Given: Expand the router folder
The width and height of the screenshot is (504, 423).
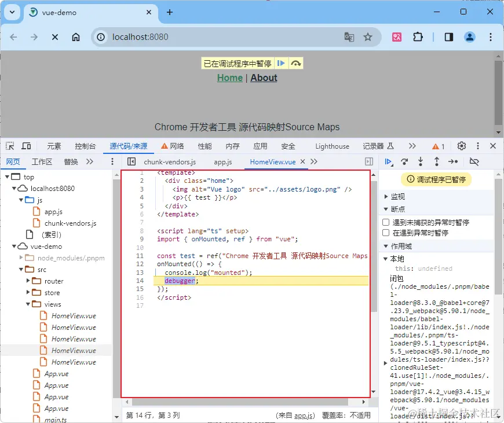Looking at the screenshot, I should tap(28, 281).
